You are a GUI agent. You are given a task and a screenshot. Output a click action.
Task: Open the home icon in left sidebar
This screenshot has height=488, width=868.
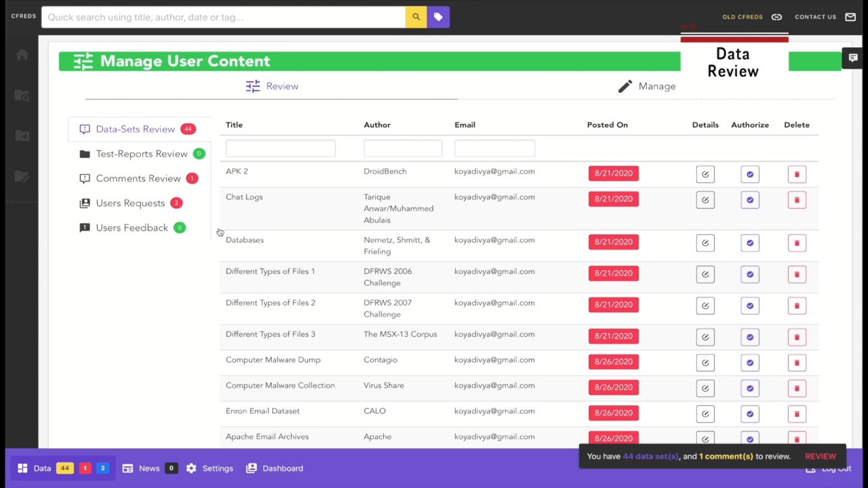(x=22, y=55)
